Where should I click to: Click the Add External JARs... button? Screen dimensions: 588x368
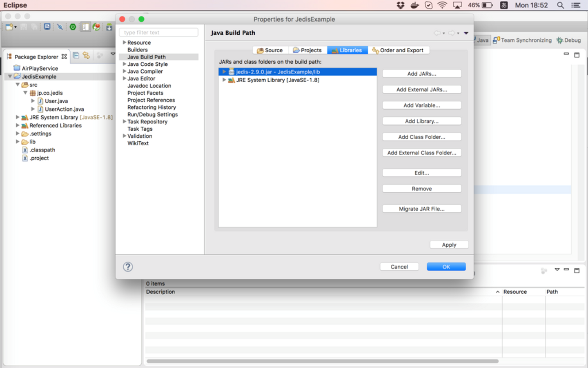pyautogui.click(x=422, y=89)
